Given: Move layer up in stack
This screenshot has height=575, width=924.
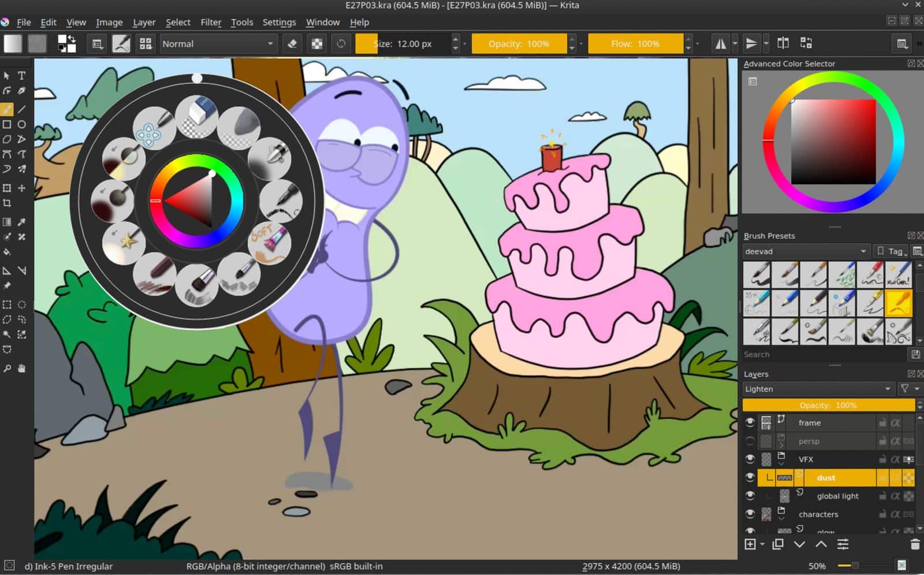Looking at the screenshot, I should (821, 544).
